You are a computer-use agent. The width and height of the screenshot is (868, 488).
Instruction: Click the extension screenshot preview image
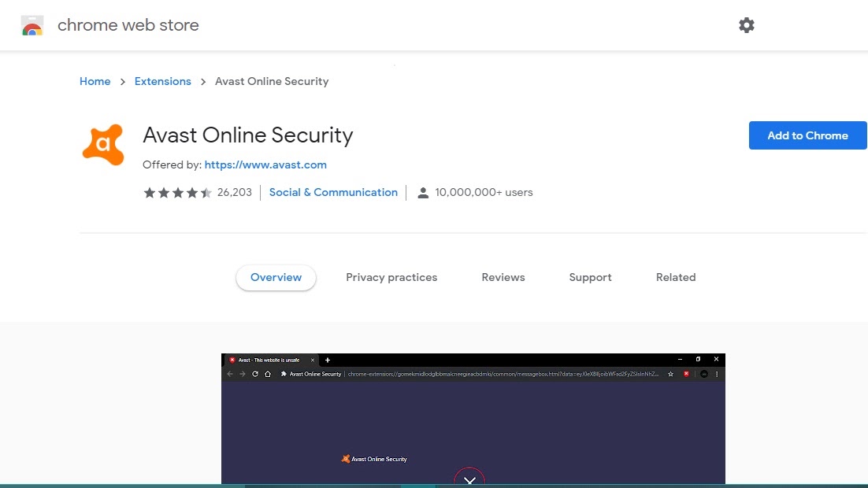tap(473, 419)
